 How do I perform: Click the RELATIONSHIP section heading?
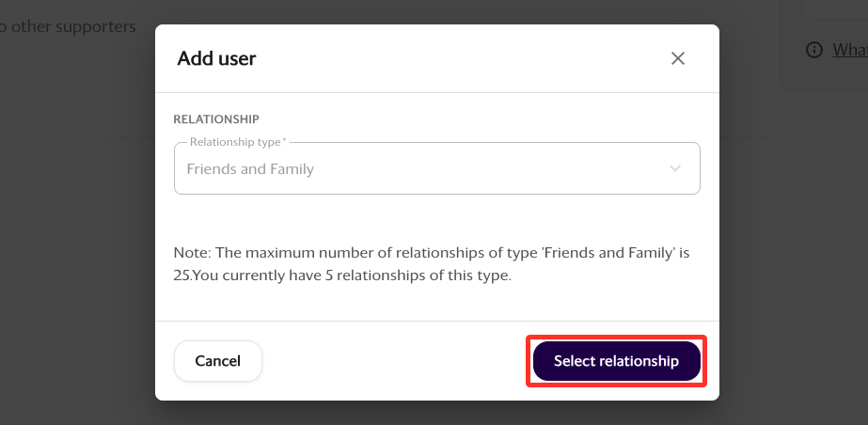pyautogui.click(x=216, y=119)
